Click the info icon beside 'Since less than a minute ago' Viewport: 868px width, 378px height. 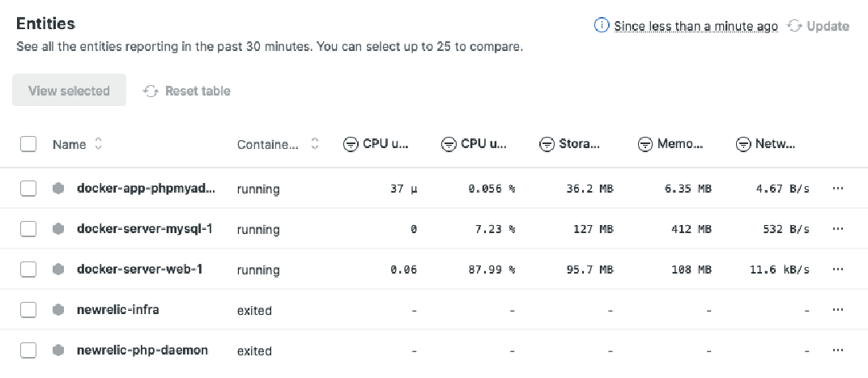point(601,25)
